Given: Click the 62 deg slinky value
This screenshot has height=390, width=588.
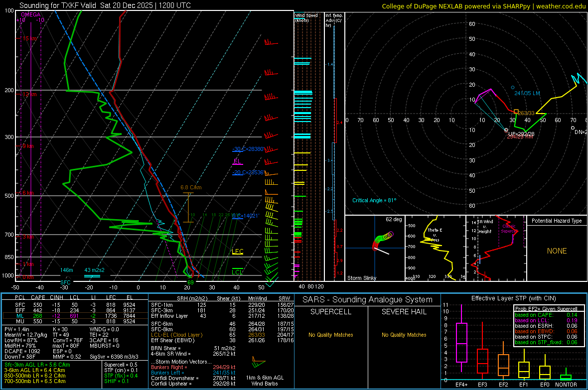Looking at the screenshot, I should (394, 219).
